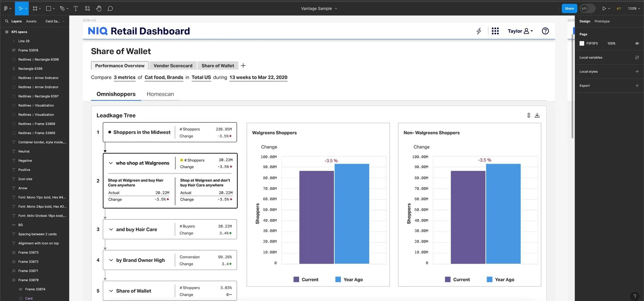644x301 pixels.
Task: Toggle Dev Mode switch
Action: [587, 8]
